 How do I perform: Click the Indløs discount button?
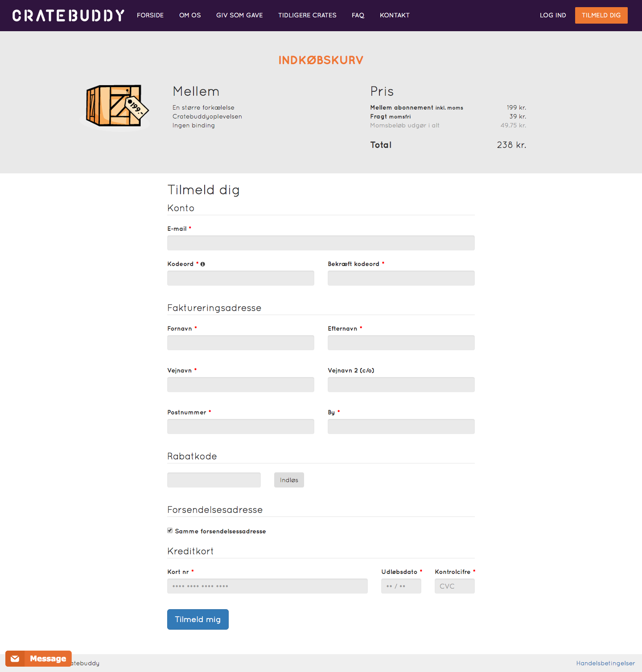click(x=289, y=480)
